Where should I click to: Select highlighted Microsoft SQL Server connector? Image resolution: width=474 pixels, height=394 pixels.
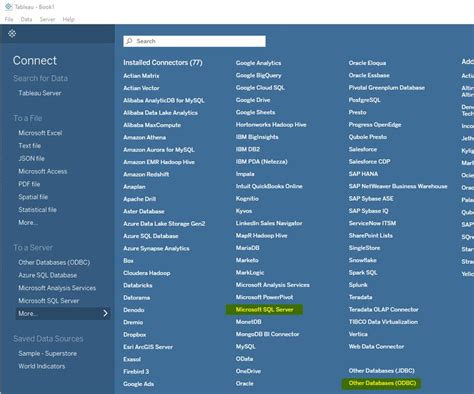point(264,310)
